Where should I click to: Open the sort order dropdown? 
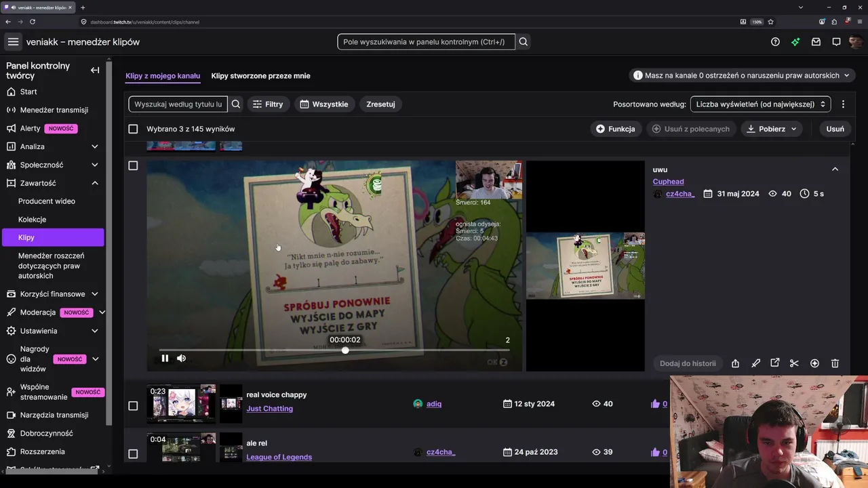pos(760,104)
